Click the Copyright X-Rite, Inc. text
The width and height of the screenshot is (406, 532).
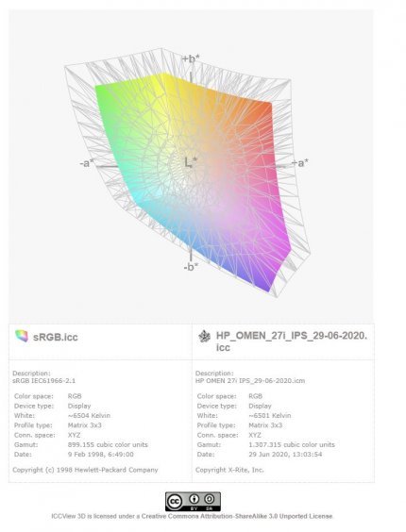[x=229, y=470]
